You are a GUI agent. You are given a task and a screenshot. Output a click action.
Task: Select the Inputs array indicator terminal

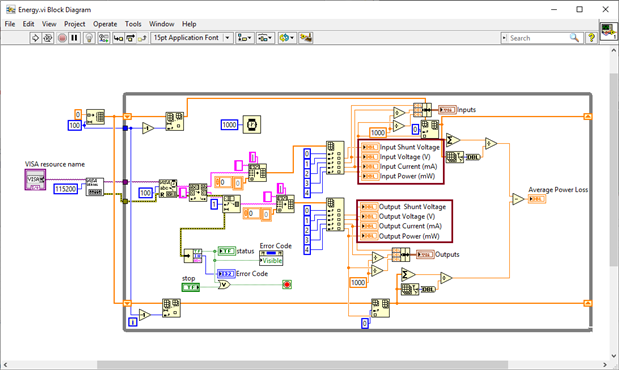coord(447,110)
